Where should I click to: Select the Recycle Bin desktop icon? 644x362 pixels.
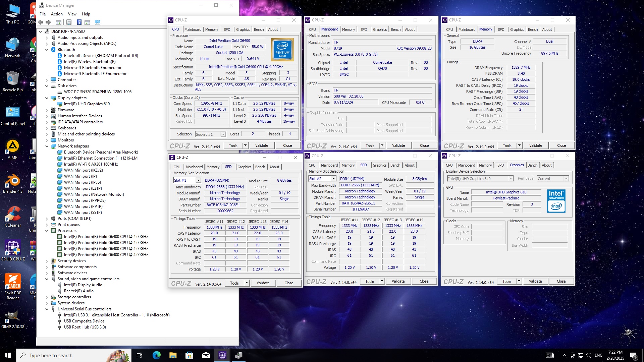[12, 82]
